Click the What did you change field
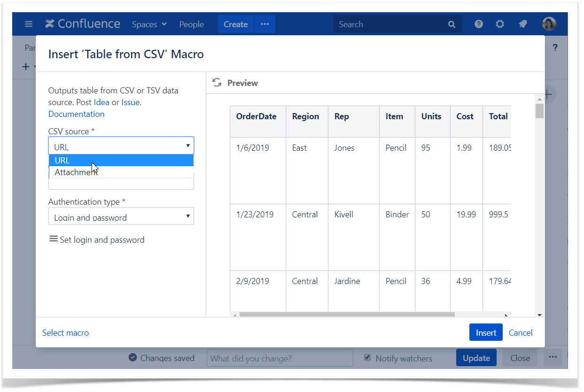This screenshot has width=584, height=392. pyautogui.click(x=280, y=358)
